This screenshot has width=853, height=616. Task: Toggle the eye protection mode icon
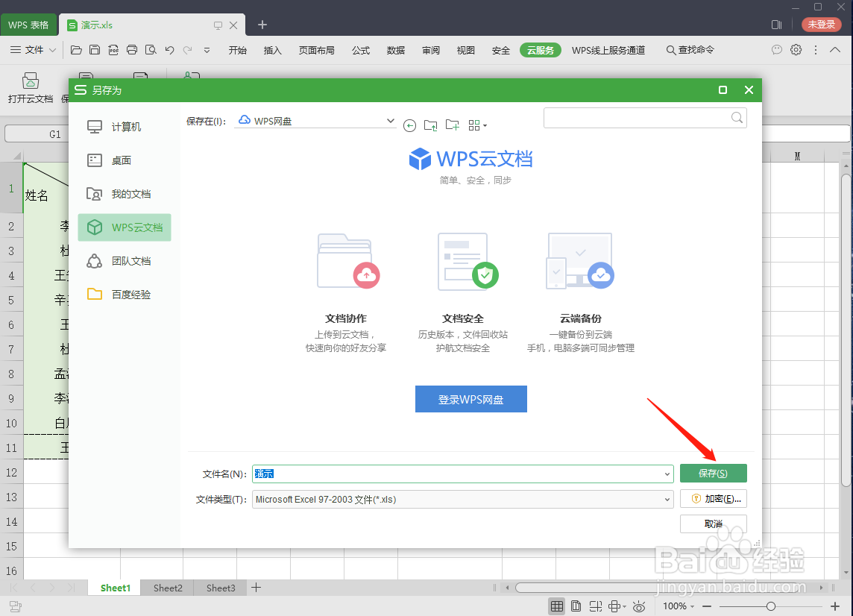(x=639, y=606)
